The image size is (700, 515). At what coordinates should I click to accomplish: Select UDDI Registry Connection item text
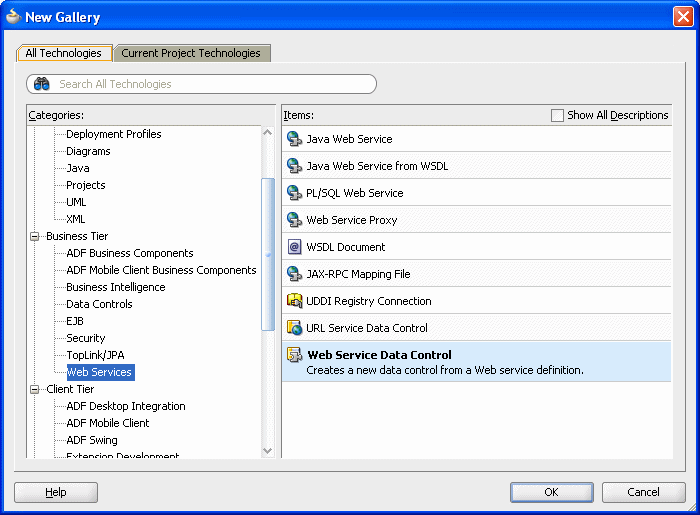pyautogui.click(x=369, y=301)
